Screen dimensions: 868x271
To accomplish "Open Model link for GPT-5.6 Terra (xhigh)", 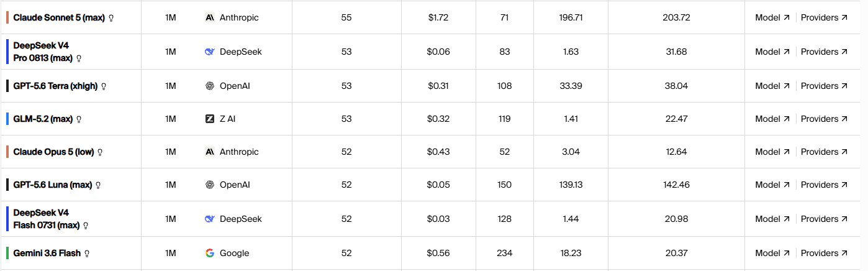I will click(x=772, y=86).
